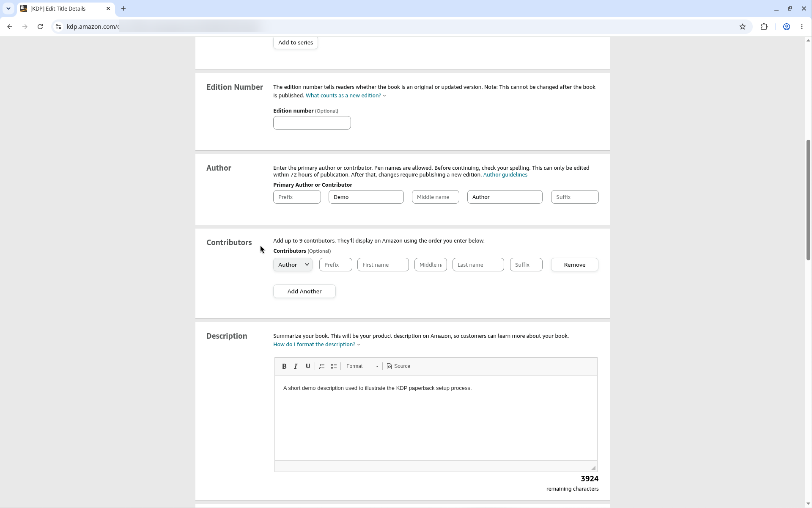
Task: Remove the contributor row
Action: tap(574, 265)
